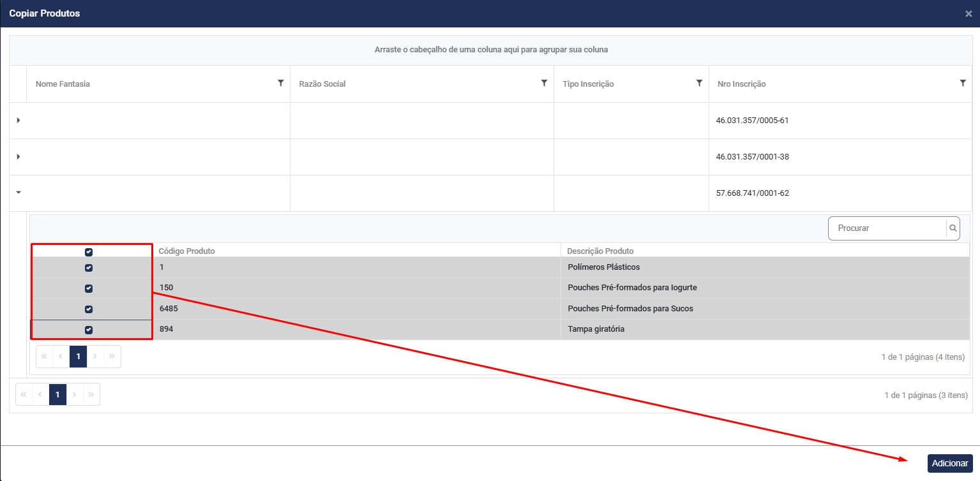Sort by Descrição Produto column header
This screenshot has height=481, width=980.
pos(600,251)
